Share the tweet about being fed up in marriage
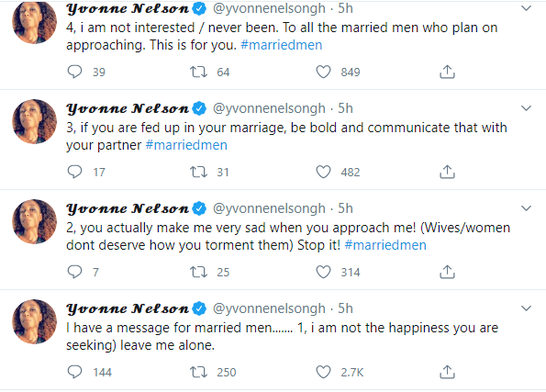 (x=447, y=172)
